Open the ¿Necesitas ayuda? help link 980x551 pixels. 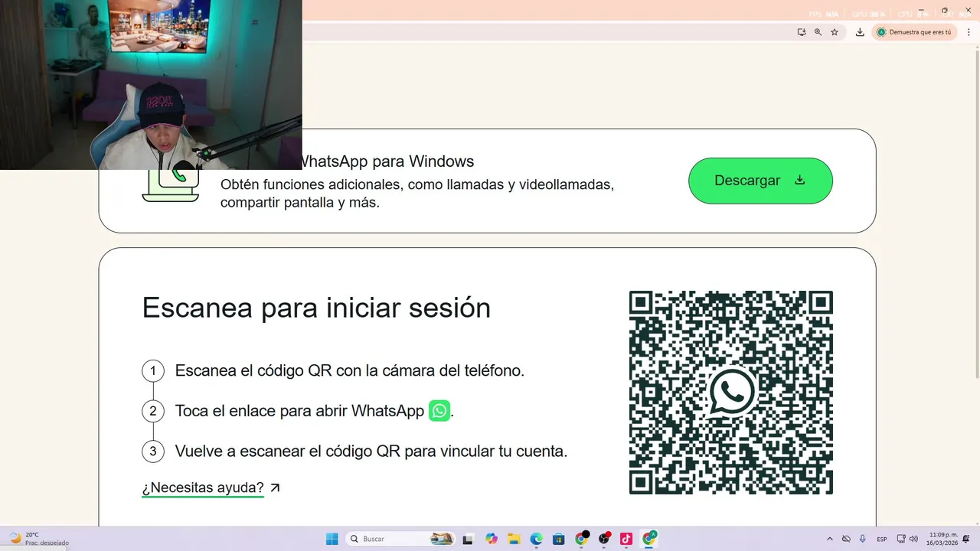[x=211, y=487]
